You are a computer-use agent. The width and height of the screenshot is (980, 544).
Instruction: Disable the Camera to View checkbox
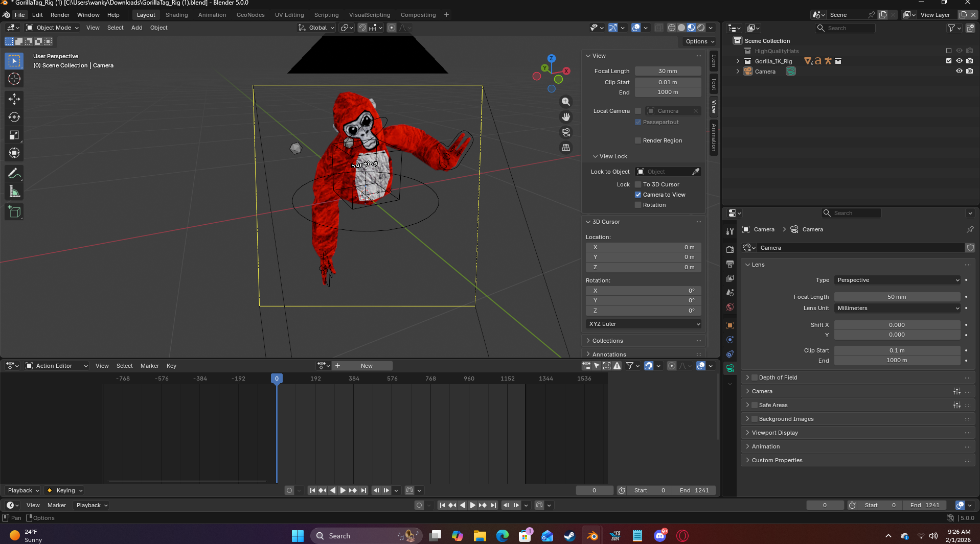pos(638,195)
